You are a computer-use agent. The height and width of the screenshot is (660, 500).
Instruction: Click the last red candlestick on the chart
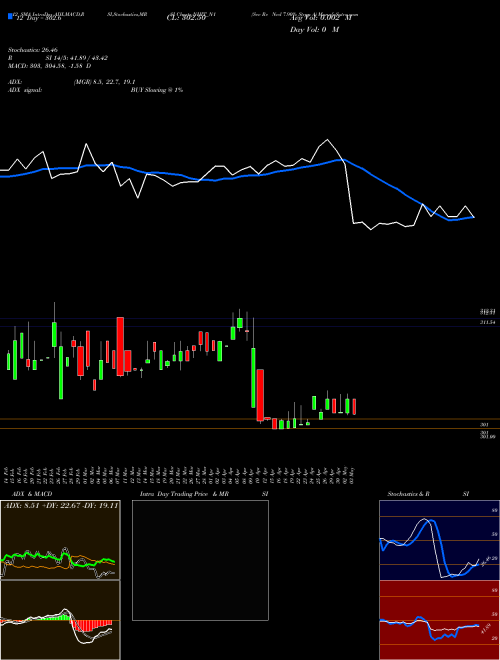click(355, 407)
